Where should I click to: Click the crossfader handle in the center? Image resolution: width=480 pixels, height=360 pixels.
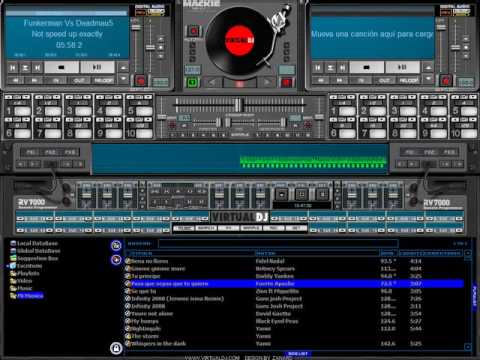(238, 105)
